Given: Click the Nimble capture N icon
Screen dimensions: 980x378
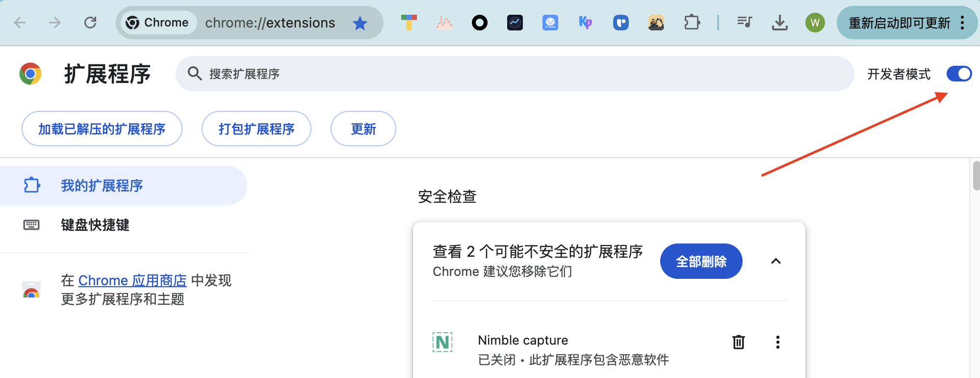Looking at the screenshot, I should 442,342.
